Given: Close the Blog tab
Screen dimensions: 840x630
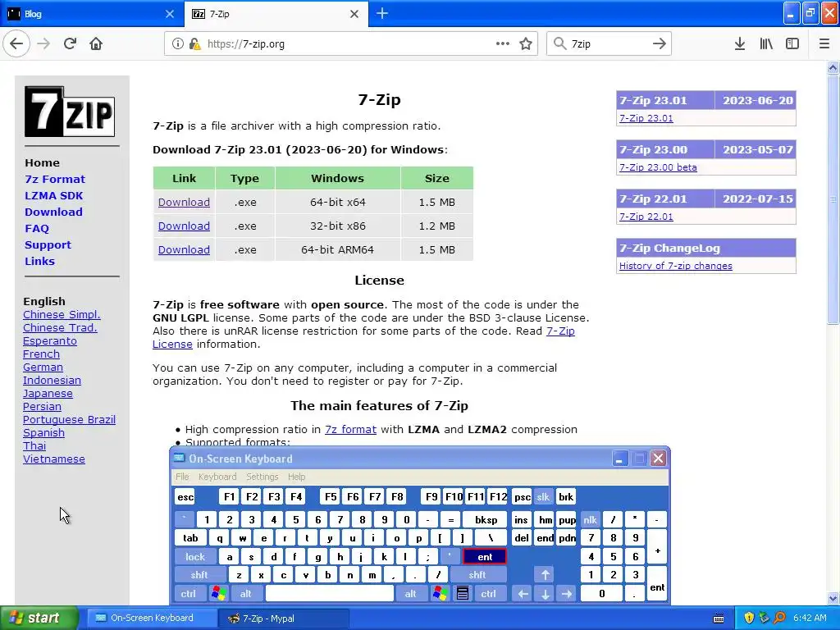Looking at the screenshot, I should pos(170,14).
